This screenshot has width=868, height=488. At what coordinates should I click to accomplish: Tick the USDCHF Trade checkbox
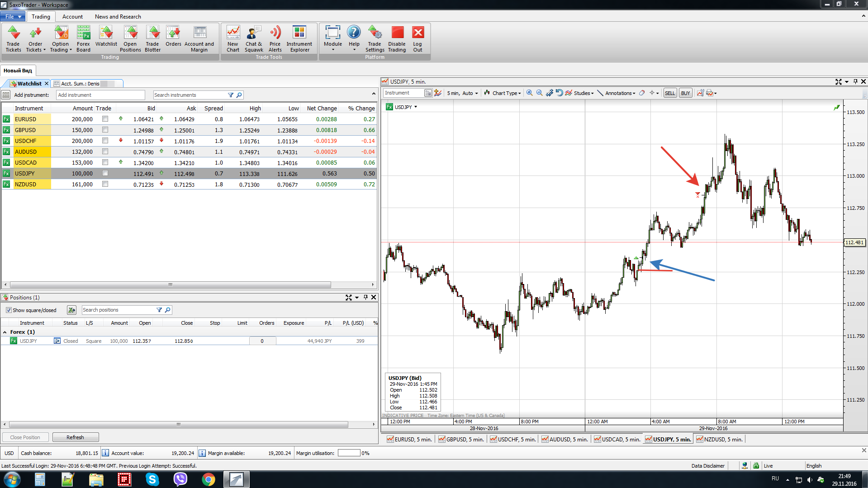click(x=105, y=141)
